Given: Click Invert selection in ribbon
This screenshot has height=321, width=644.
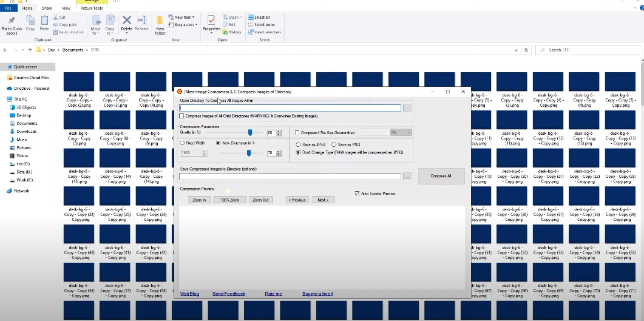Looking at the screenshot, I should click(264, 32).
